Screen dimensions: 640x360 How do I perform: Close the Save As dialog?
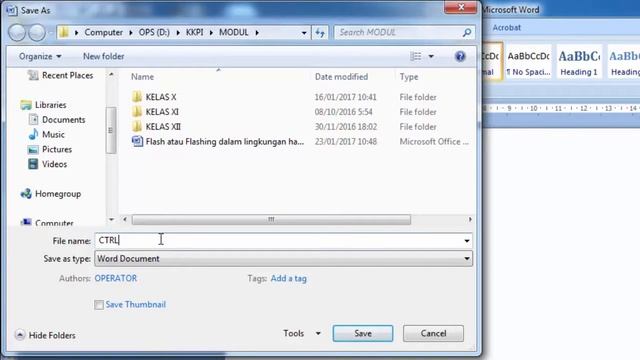[x=460, y=7]
